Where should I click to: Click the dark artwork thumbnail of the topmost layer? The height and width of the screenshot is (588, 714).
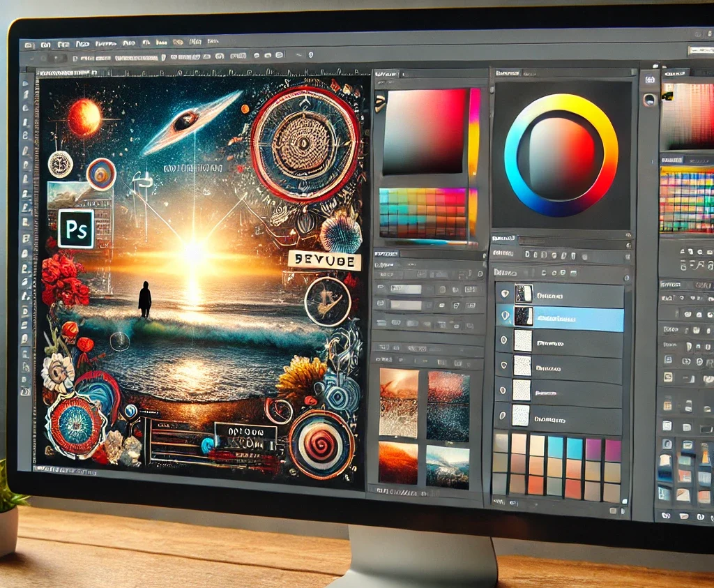(x=523, y=294)
